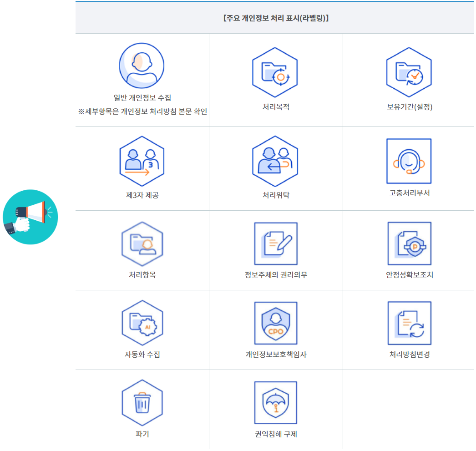Open the 처리방침변경 document refresh icon
The height and width of the screenshot is (451, 476).
pos(409,323)
